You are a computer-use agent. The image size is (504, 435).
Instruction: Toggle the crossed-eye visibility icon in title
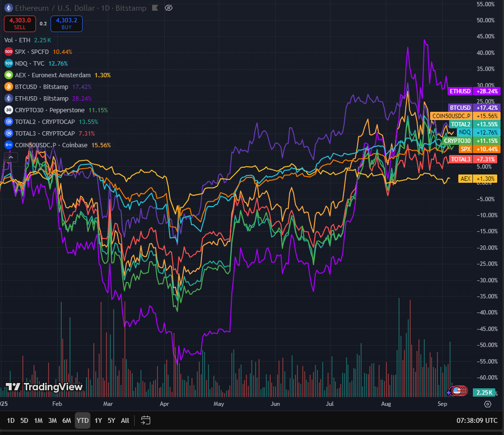[169, 8]
